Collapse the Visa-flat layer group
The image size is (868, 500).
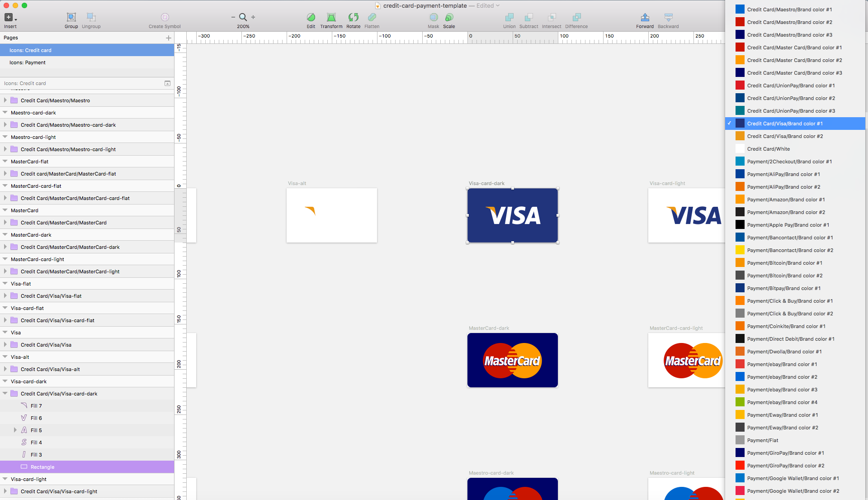click(5, 283)
